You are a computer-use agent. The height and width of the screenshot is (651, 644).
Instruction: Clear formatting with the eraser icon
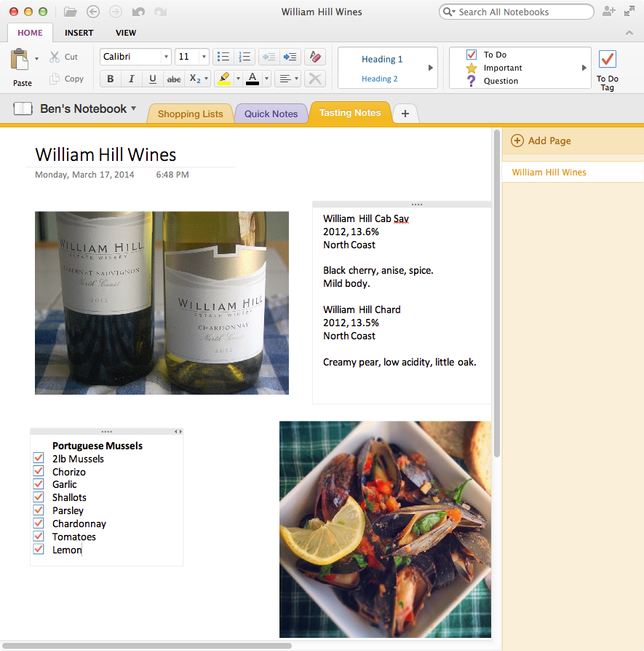tap(315, 57)
